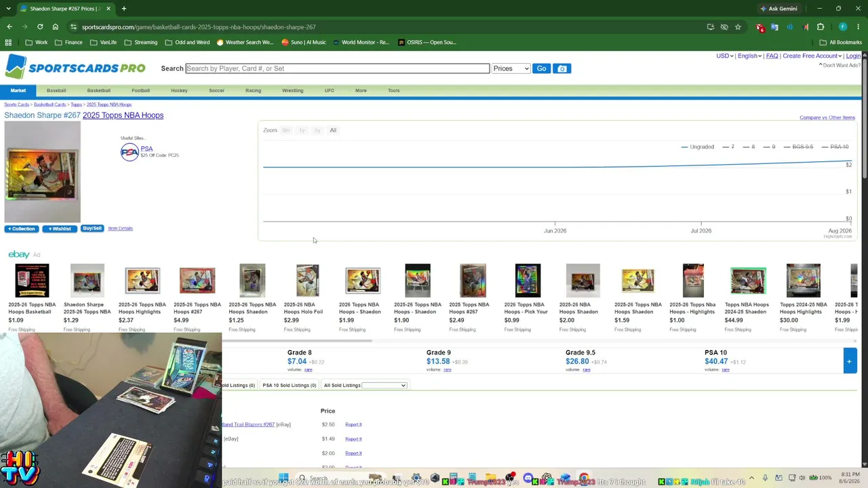Reload the page

coord(40,27)
